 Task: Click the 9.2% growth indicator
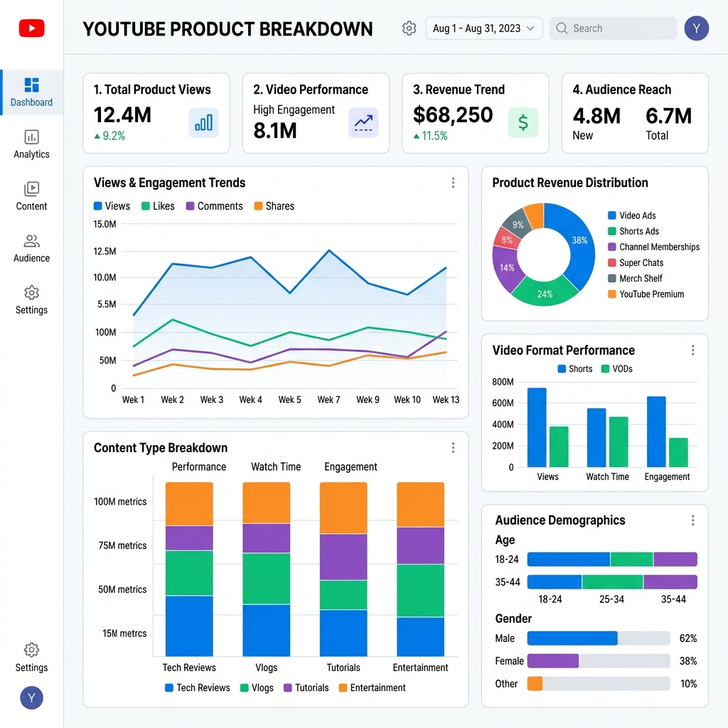(x=109, y=136)
